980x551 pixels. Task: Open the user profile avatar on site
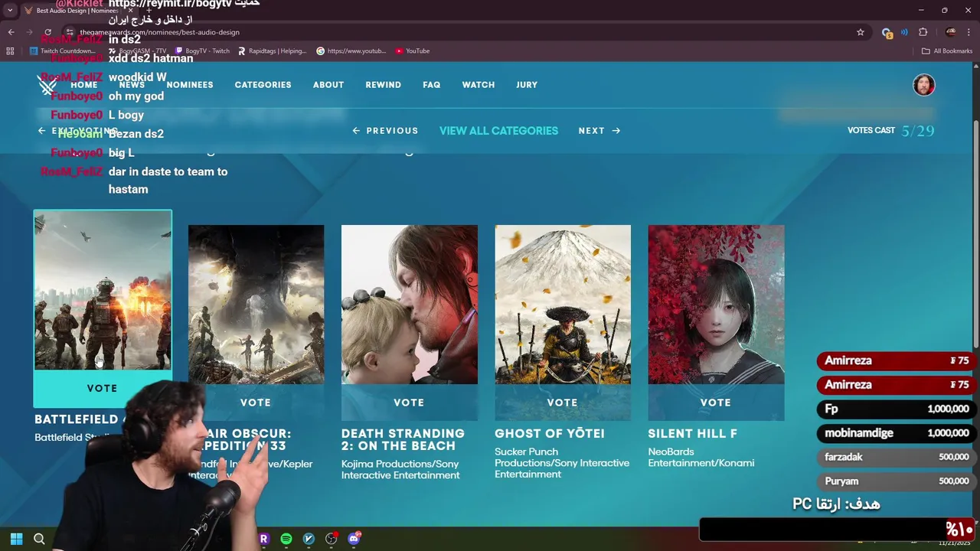pyautogui.click(x=924, y=85)
